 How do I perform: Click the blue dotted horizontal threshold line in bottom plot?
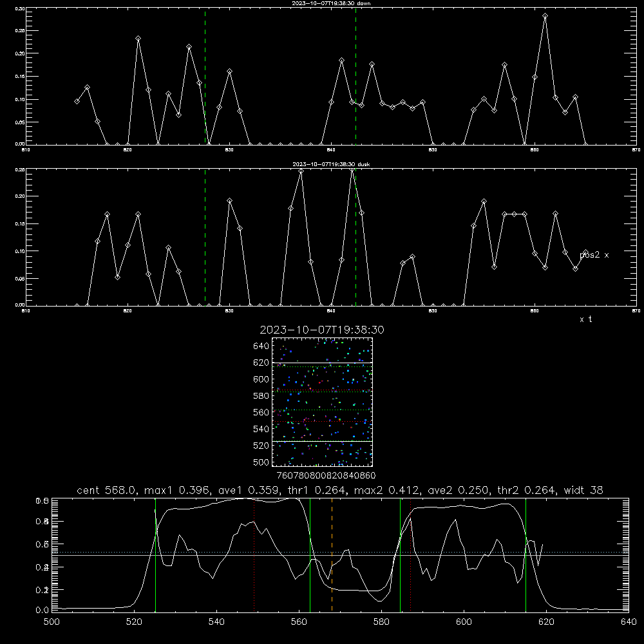coord(340,553)
